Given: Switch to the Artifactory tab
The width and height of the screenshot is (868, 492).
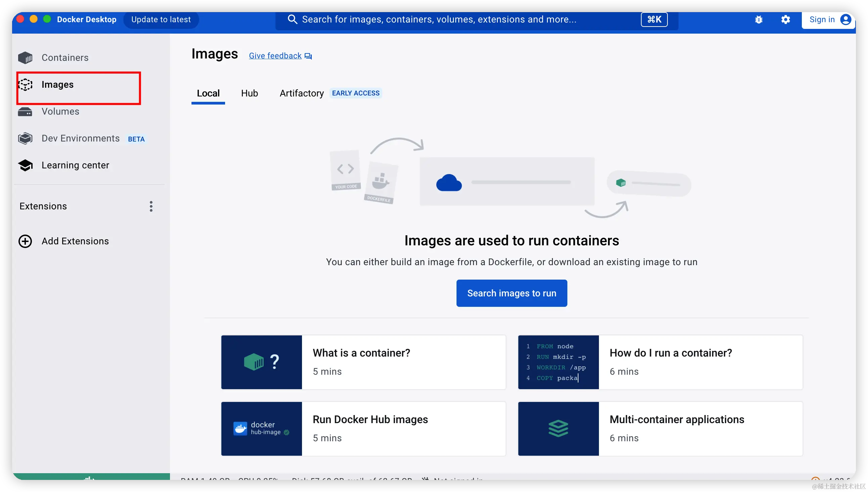Looking at the screenshot, I should click(x=301, y=93).
